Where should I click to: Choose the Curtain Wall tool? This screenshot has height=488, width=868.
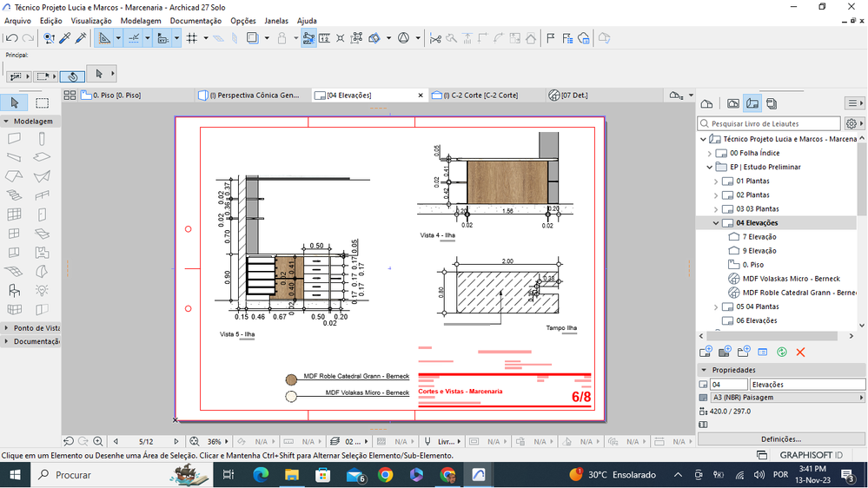pyautogui.click(x=15, y=214)
